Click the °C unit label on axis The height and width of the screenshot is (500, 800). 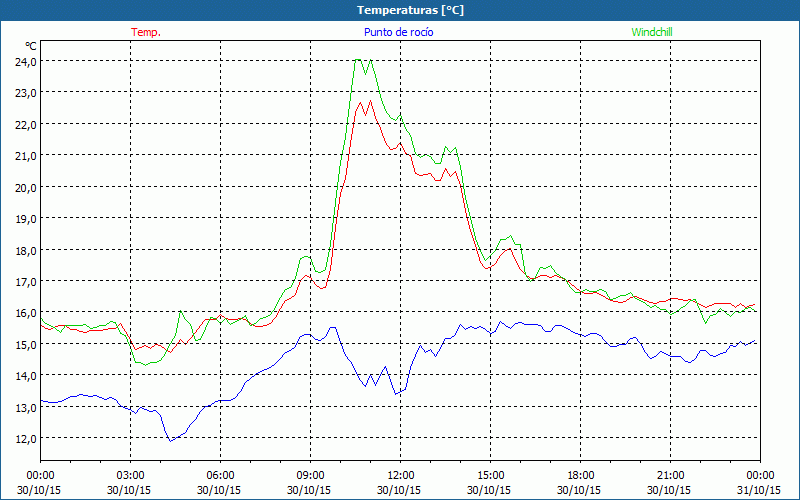[31, 46]
